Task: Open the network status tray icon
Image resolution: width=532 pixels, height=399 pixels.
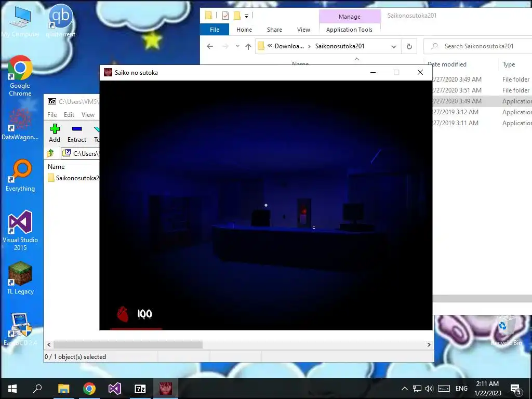Action: coord(417,389)
